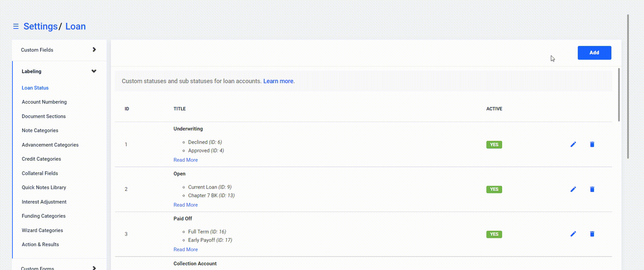
Task: Click the table panel inner scrollbar
Action: click(619, 95)
